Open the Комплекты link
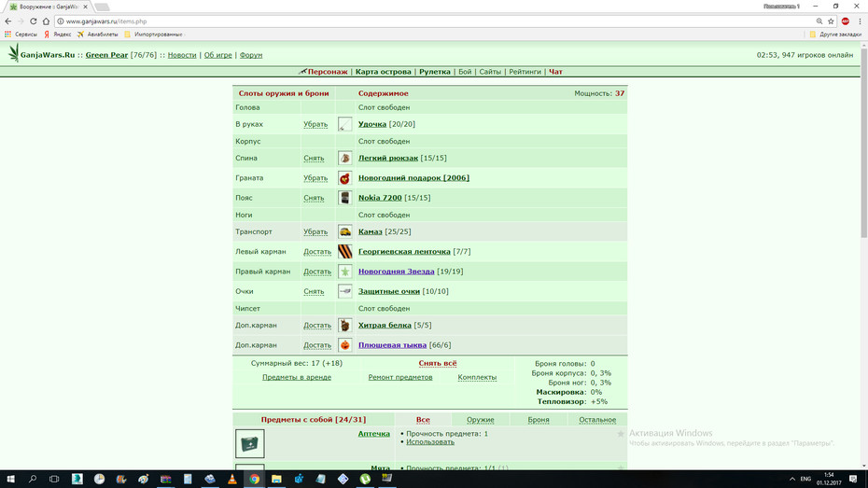The height and width of the screenshot is (488, 868). (x=477, y=377)
